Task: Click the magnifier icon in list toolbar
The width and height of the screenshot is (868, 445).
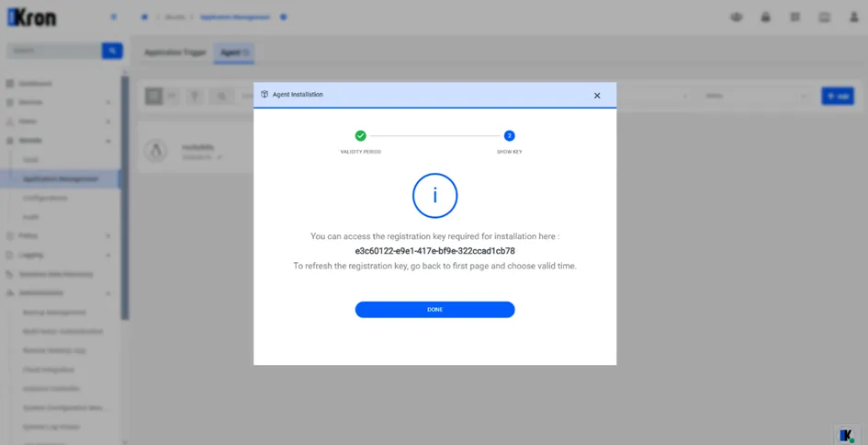Action: 221,96
